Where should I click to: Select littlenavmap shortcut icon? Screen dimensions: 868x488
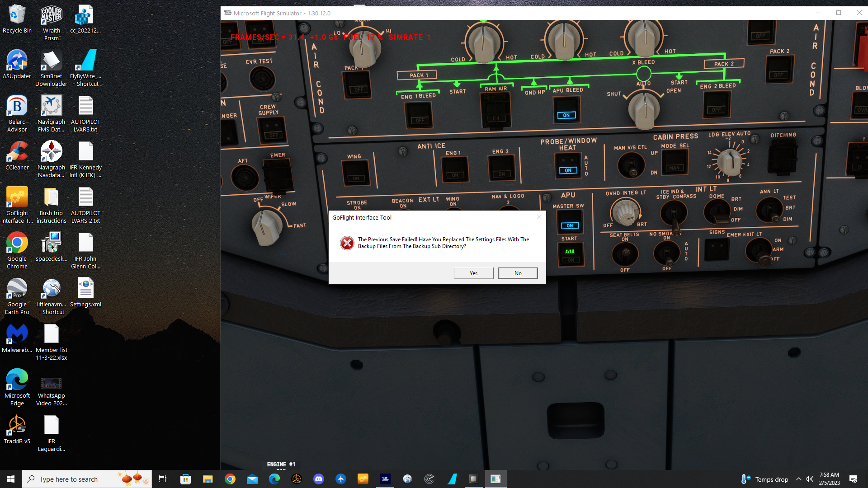pos(52,296)
